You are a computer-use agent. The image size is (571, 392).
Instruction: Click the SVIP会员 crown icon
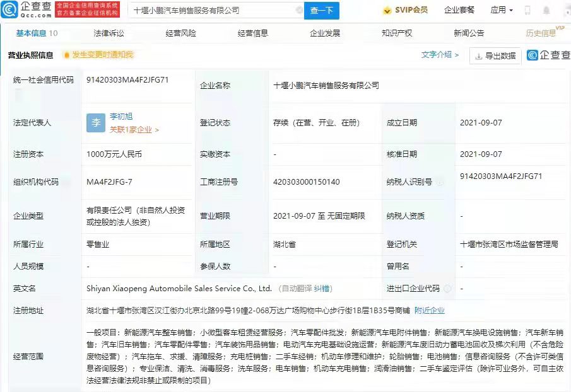click(x=387, y=10)
